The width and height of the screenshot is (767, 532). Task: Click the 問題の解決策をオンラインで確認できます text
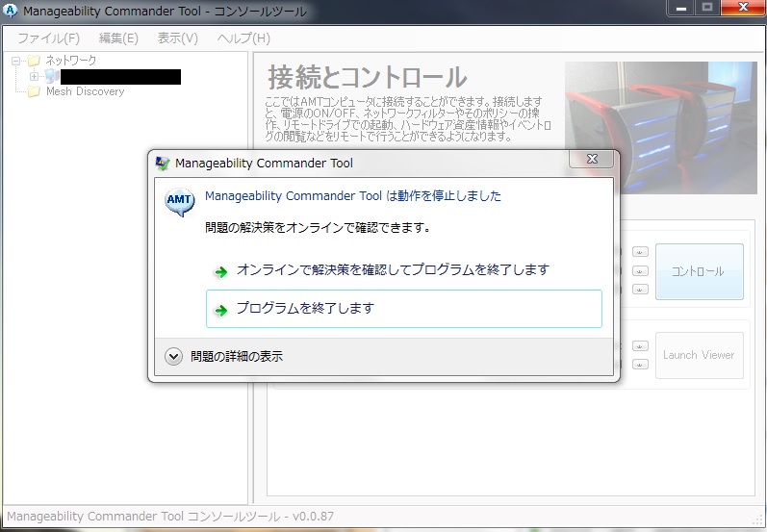pos(318,227)
